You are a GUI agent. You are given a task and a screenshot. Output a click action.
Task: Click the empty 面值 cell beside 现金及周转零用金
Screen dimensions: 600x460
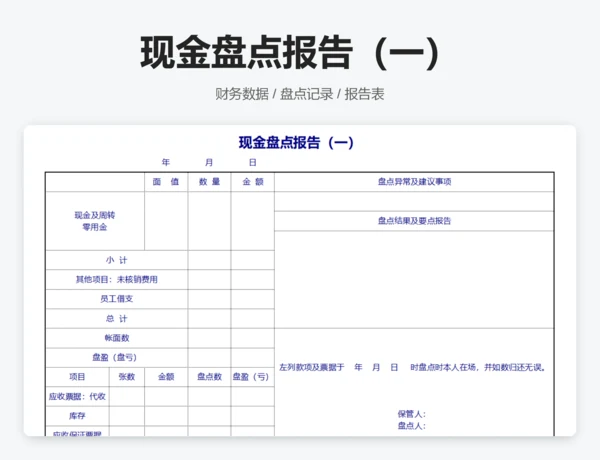(x=166, y=221)
